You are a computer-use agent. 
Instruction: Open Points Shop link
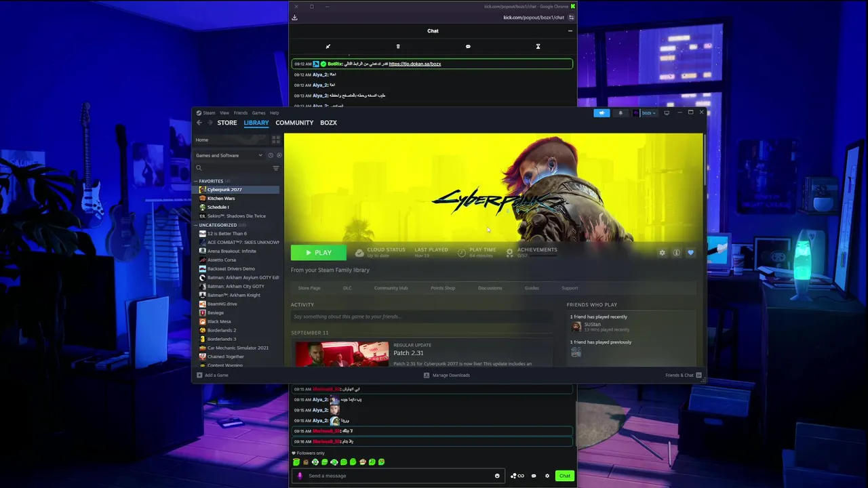click(443, 288)
